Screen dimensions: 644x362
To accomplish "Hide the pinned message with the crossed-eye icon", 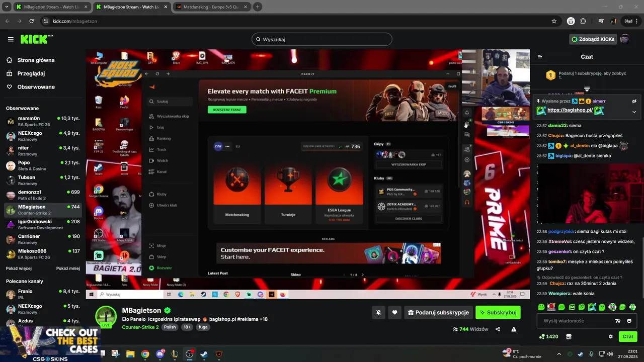I will tap(634, 101).
